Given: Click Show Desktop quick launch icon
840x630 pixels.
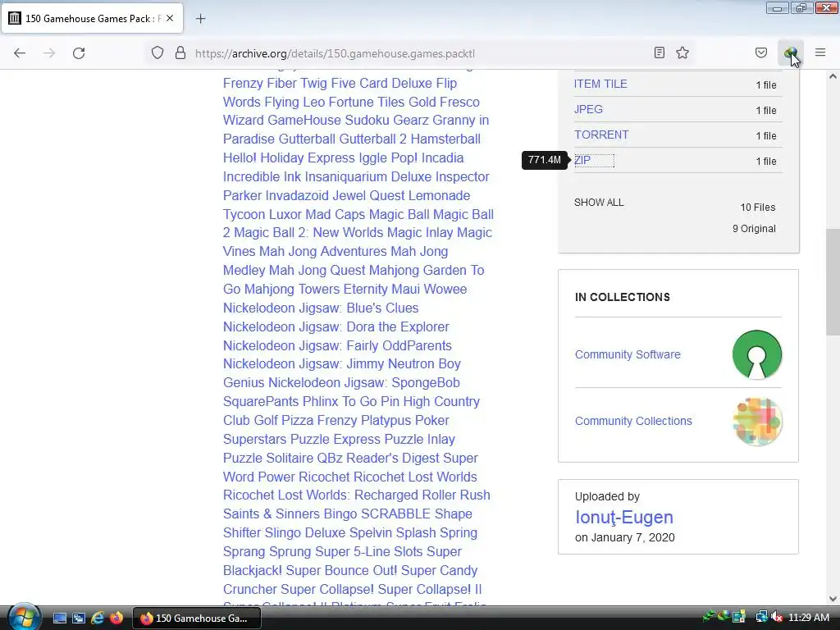Looking at the screenshot, I should 59,619.
